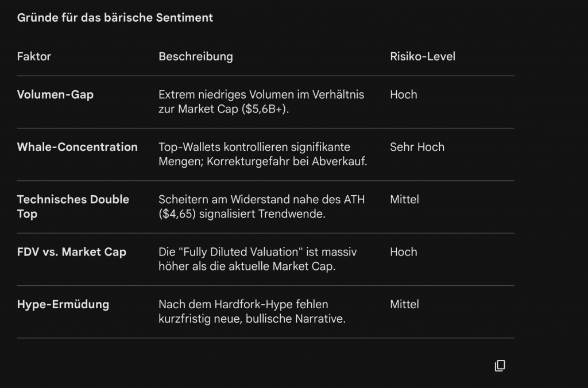Click the Mittel risk level for Hype-Ermüdung
Viewport: 588px width, 388px height.
click(x=404, y=304)
